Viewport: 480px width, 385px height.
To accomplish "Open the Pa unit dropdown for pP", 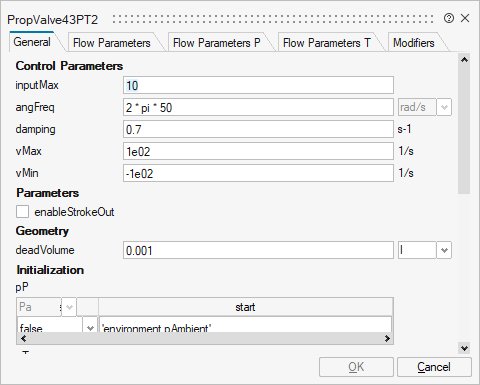I will coord(69,307).
